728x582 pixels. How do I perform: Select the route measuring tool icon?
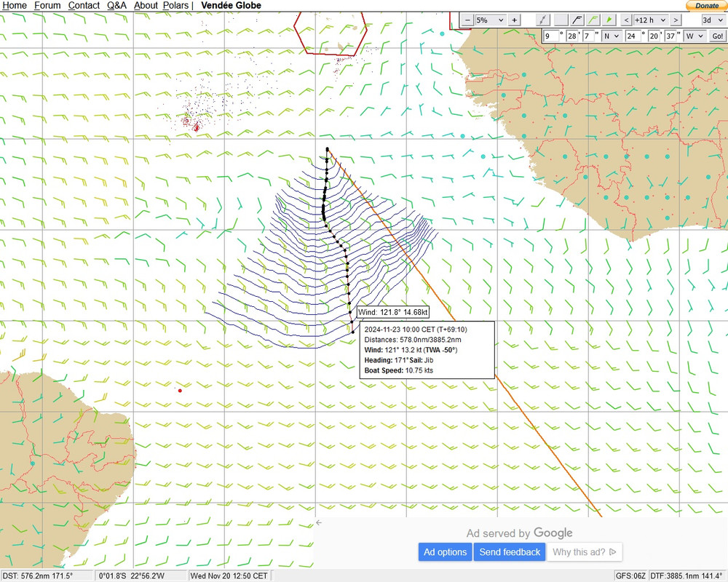543,20
